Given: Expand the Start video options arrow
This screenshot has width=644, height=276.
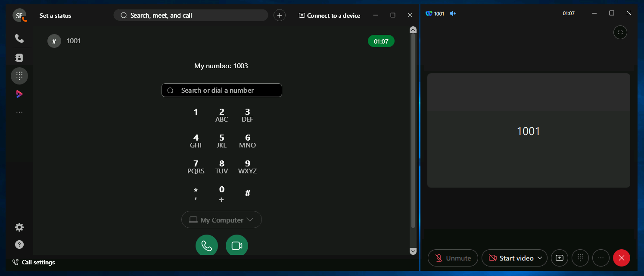Looking at the screenshot, I should [540, 258].
